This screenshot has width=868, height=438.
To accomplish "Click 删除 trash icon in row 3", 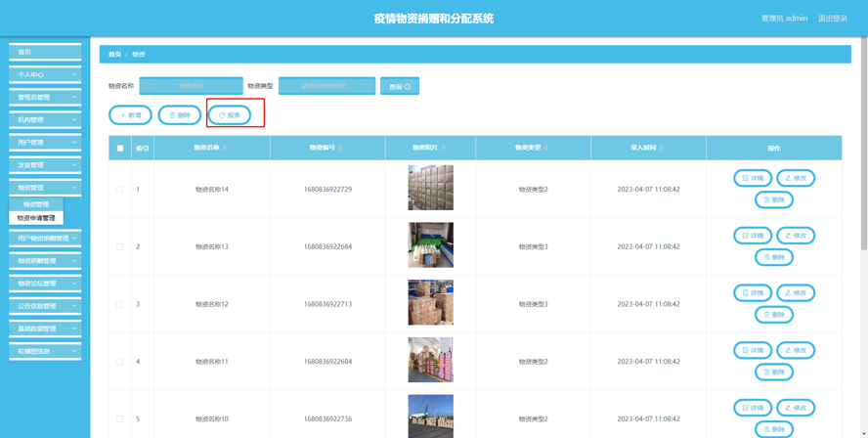I will 774,315.
